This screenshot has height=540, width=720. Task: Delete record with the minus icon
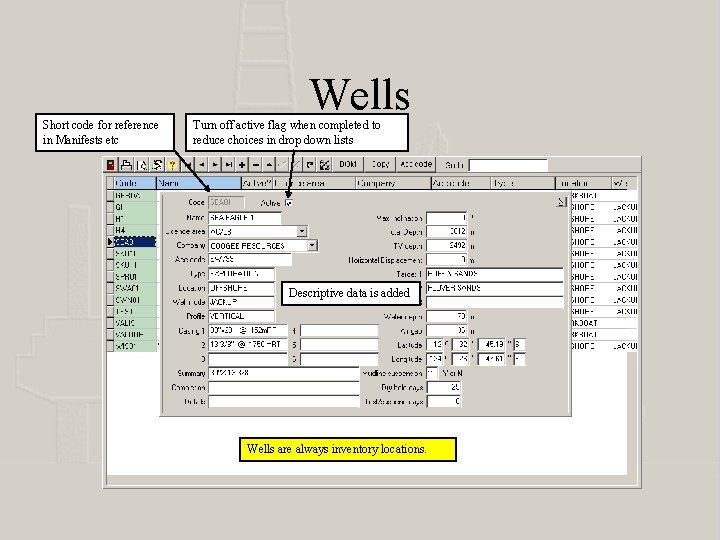[x=256, y=164]
